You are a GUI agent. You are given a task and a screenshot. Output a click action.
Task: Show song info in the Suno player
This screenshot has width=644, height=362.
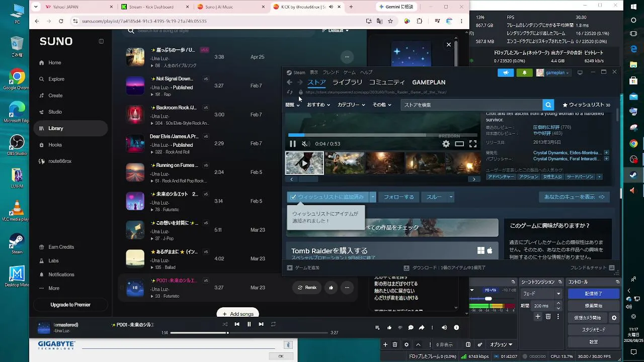point(456,328)
